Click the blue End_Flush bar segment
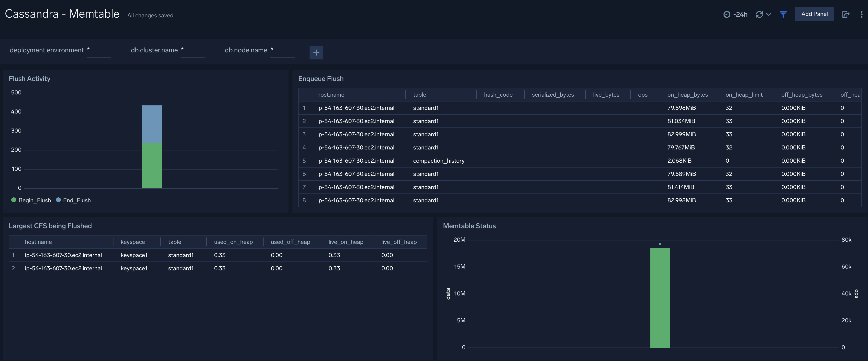The height and width of the screenshot is (361, 868). point(152,124)
